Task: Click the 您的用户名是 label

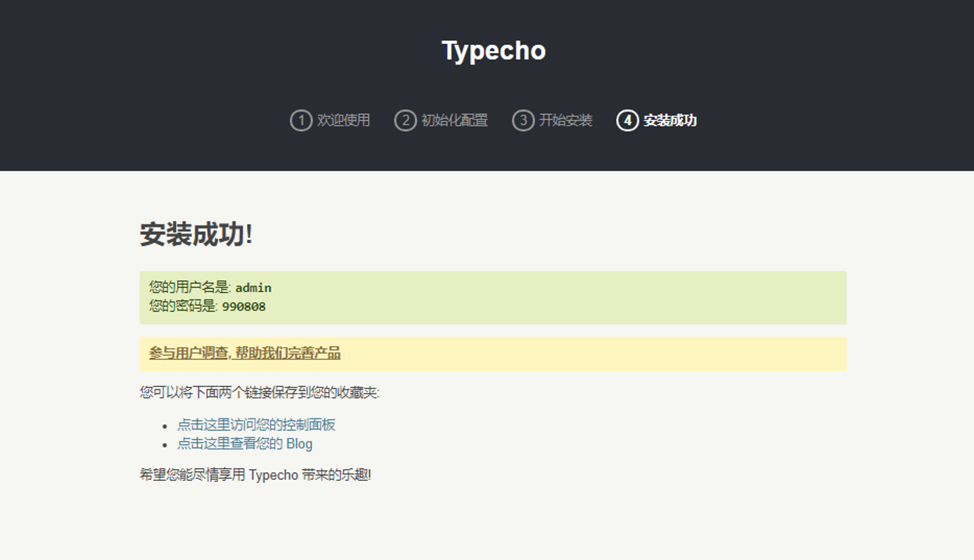Action: click(190, 287)
